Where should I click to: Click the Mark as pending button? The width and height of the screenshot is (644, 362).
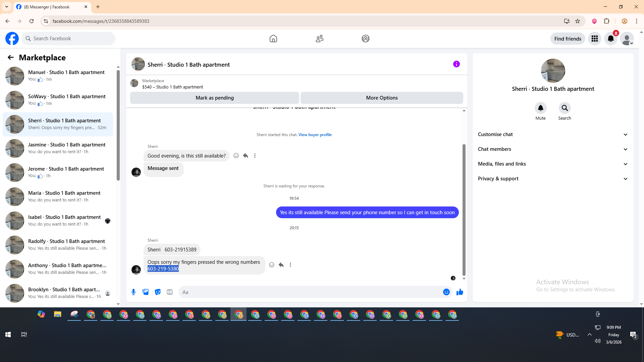point(214,98)
